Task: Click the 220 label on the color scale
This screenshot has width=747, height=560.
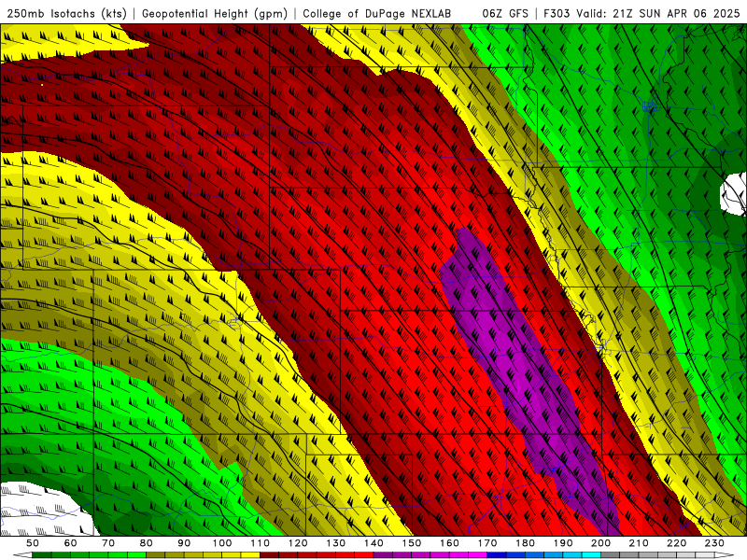Action: [676, 543]
